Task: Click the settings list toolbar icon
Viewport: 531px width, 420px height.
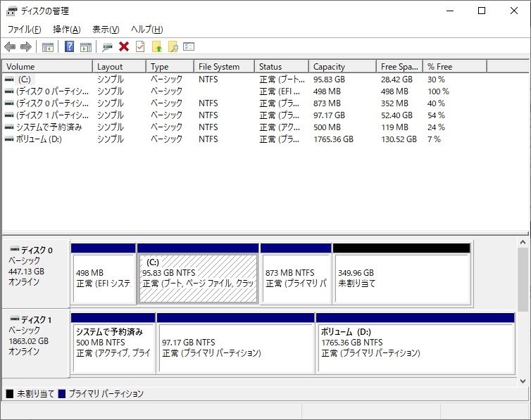Action: click(x=189, y=46)
